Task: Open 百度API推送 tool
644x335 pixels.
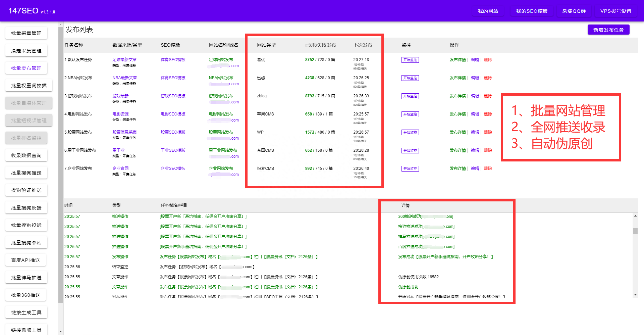Action: coord(25,259)
